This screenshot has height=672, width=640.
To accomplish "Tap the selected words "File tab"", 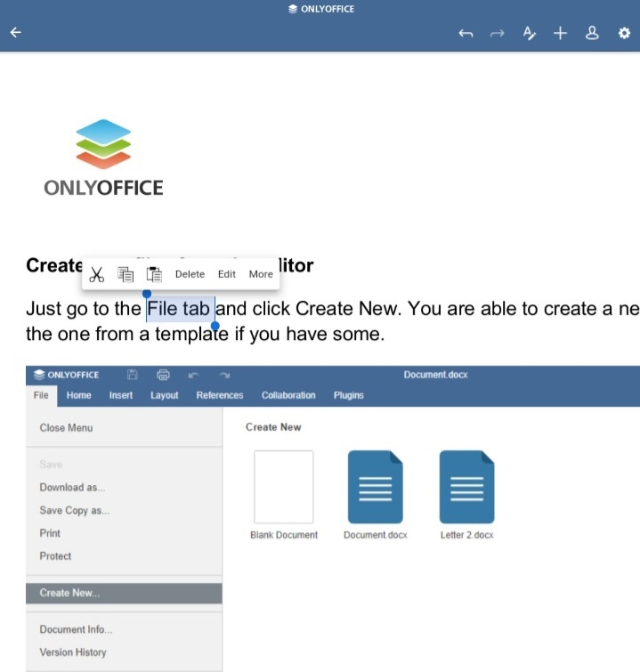I will pyautogui.click(x=178, y=309).
